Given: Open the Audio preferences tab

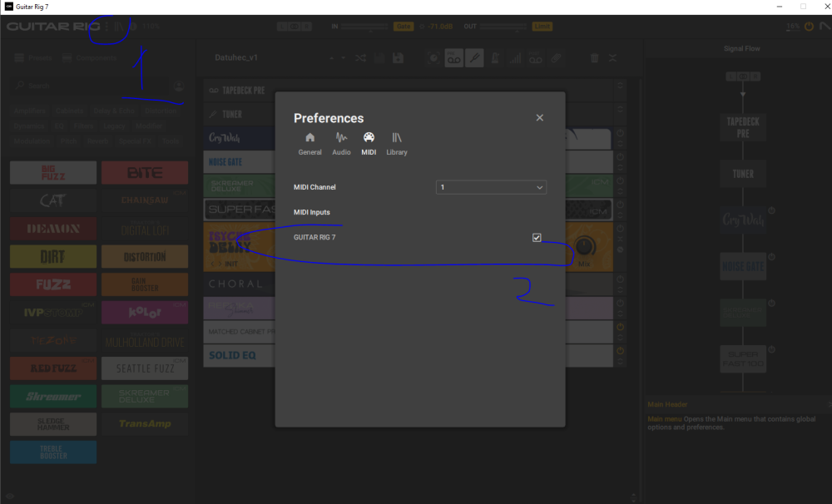Looking at the screenshot, I should (x=341, y=144).
